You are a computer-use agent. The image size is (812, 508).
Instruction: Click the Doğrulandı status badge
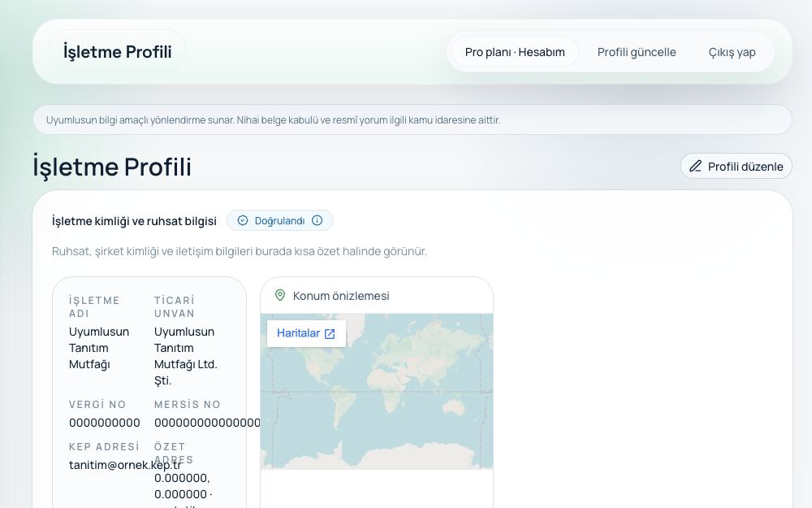click(x=279, y=220)
